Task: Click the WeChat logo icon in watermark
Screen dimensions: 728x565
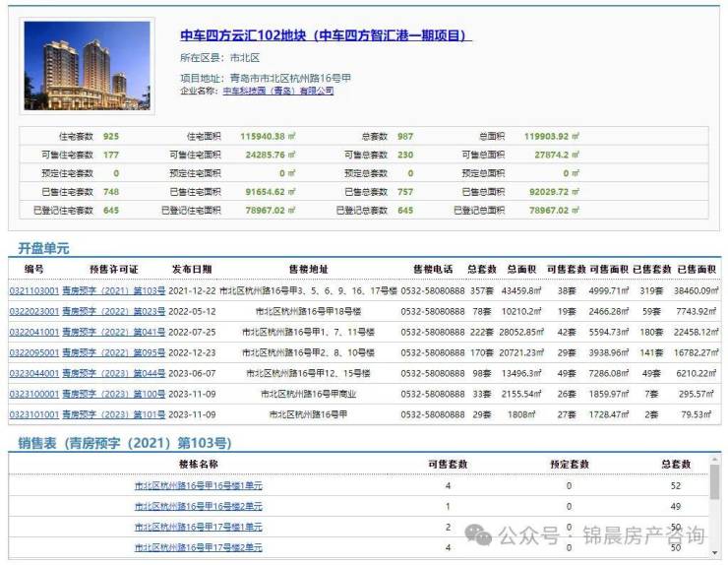Action: tap(480, 534)
